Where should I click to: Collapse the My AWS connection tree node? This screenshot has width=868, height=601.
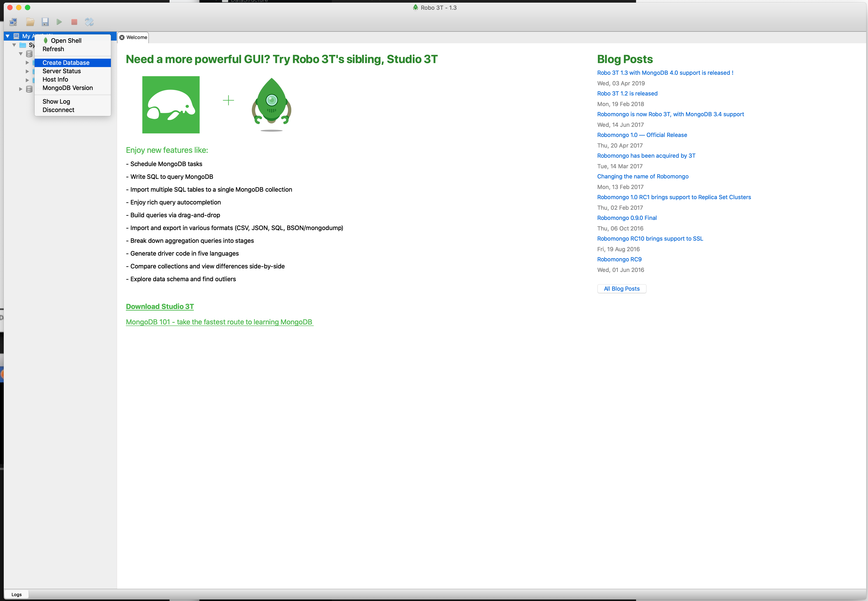click(x=7, y=36)
